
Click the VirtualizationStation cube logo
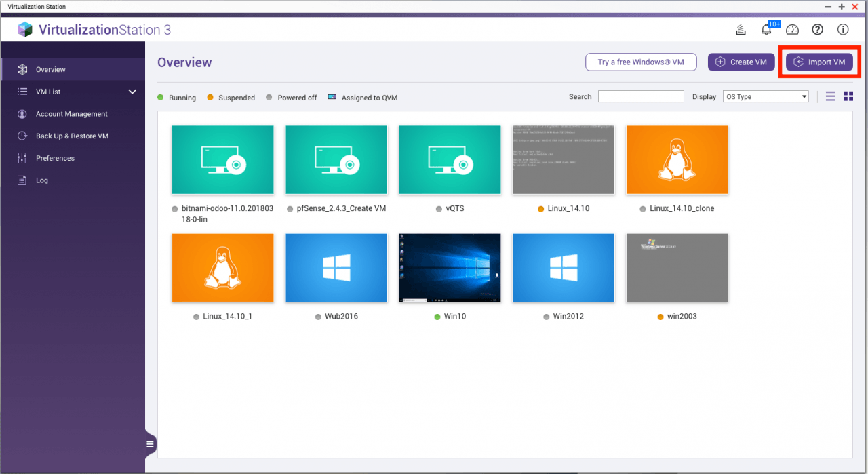click(25, 29)
